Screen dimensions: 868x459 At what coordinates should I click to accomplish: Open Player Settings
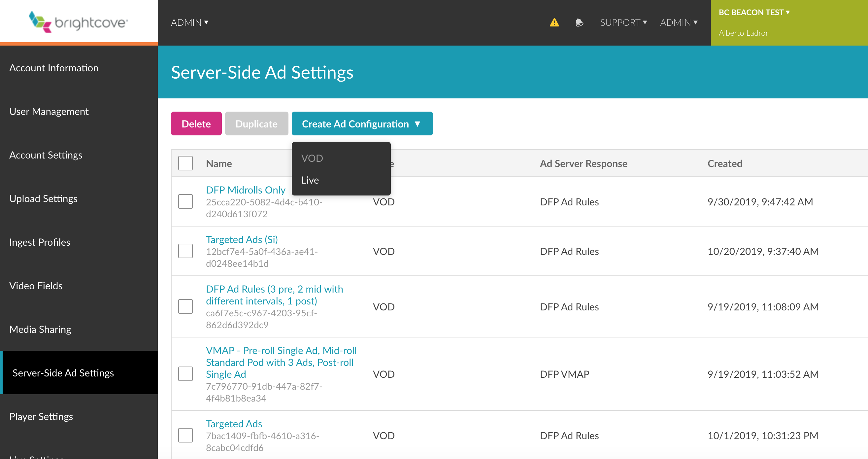41,416
